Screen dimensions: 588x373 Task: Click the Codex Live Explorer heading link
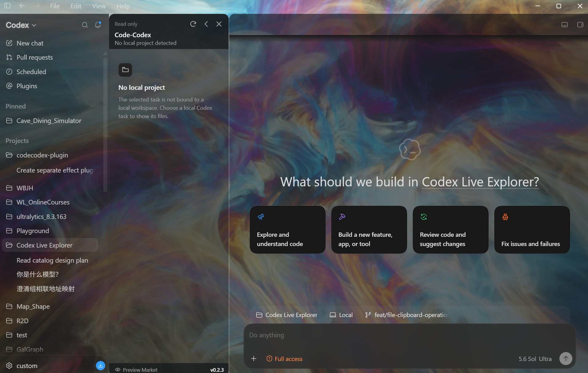pyautogui.click(x=480, y=182)
